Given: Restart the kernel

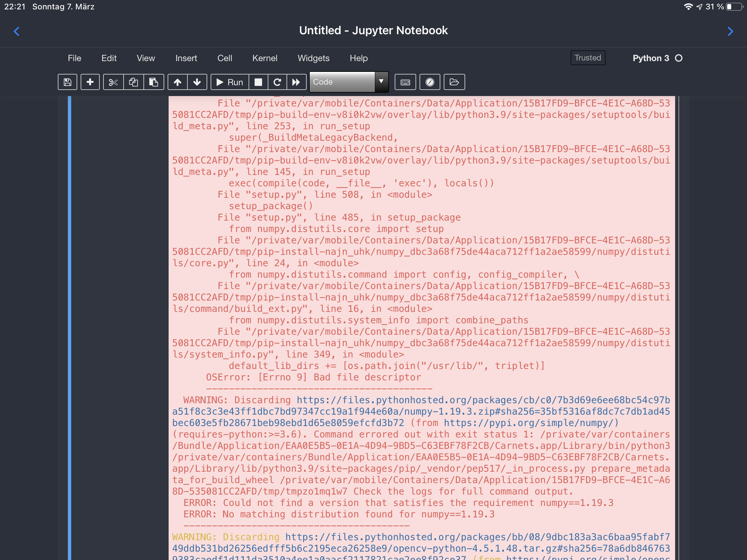Looking at the screenshot, I should tap(277, 82).
